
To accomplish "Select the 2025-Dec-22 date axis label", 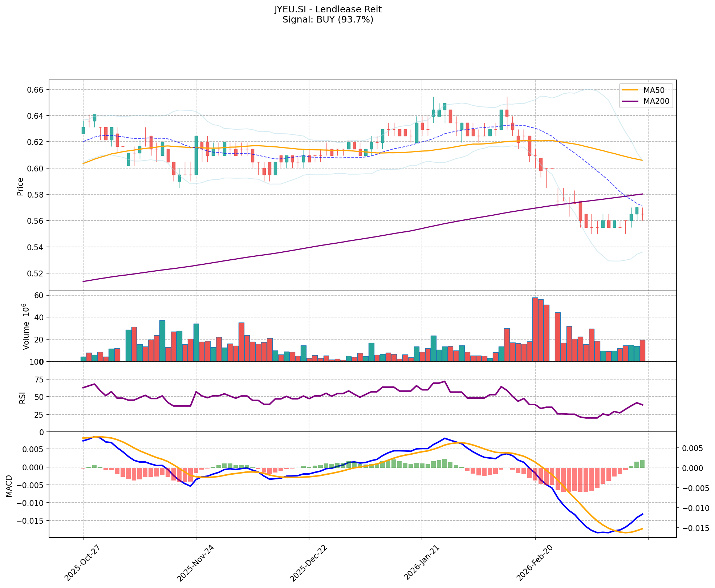I will 308,563.
